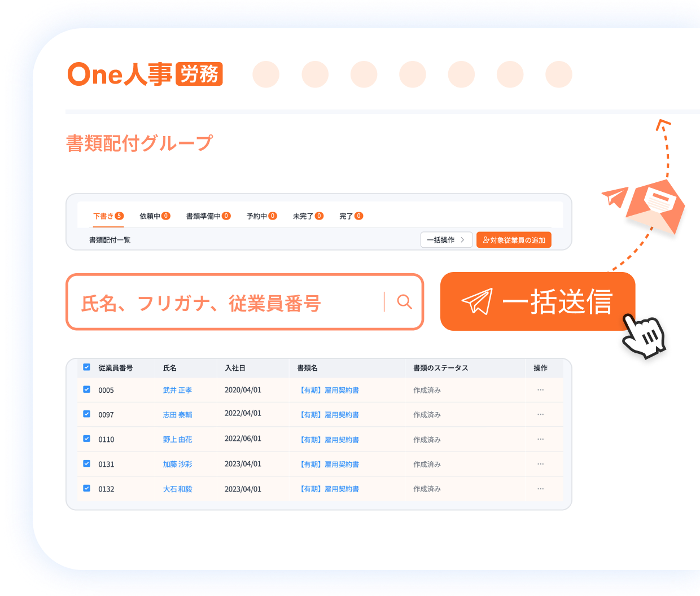This screenshot has width=700, height=596.
Task: Open the 【有期】雇用契約書 link for 0132
Action: 329,489
